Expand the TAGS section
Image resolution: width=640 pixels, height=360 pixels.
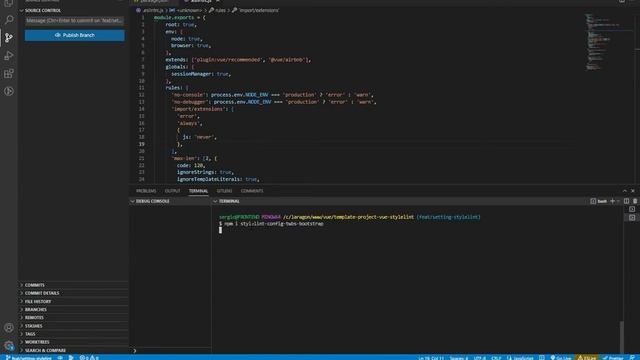[x=73, y=334]
